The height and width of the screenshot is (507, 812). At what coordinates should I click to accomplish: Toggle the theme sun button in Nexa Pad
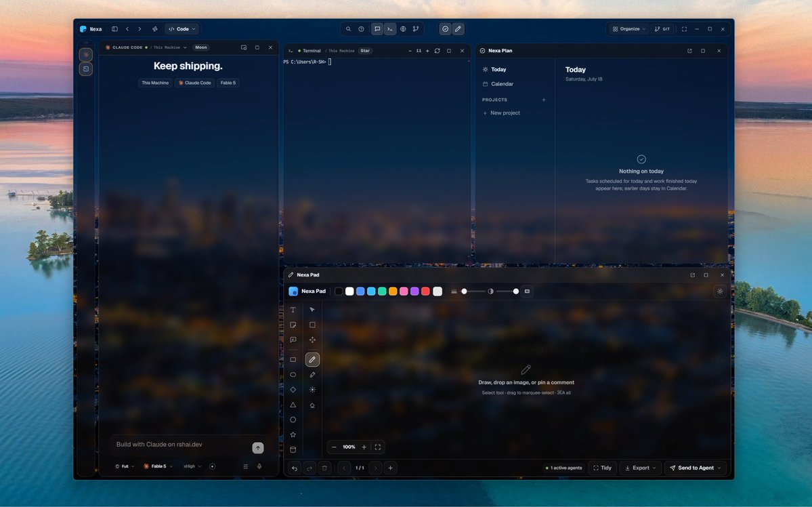pos(720,291)
